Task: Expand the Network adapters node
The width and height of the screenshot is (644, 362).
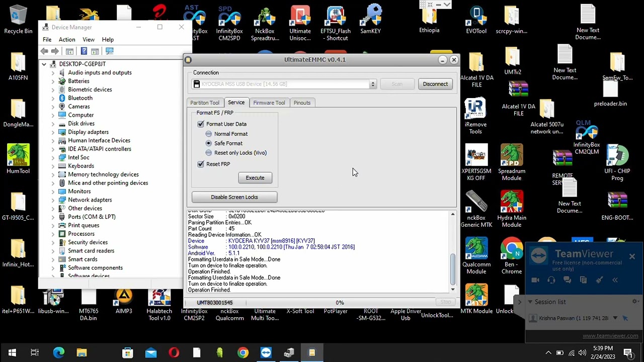Action: 53,200
